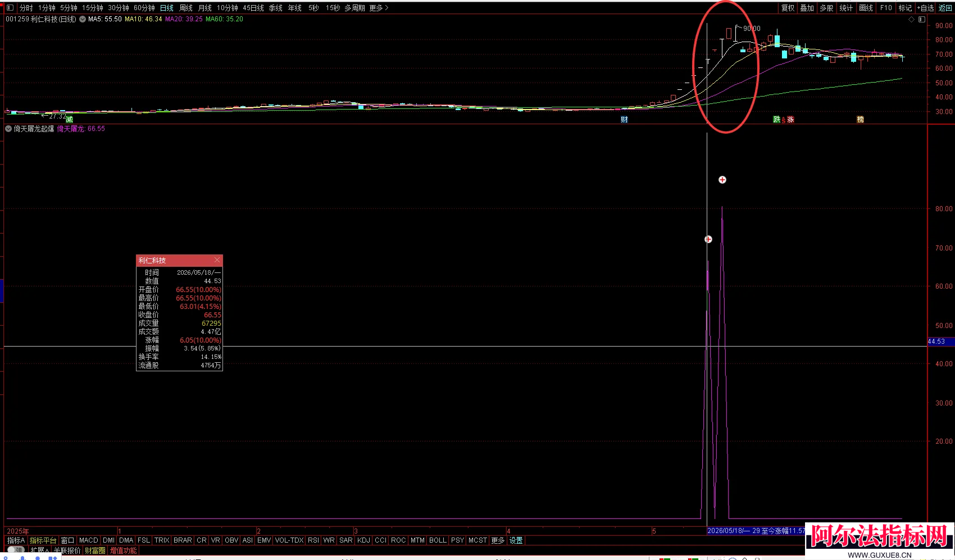Switch to 60分钟 period
The image size is (955, 560).
tap(144, 8)
